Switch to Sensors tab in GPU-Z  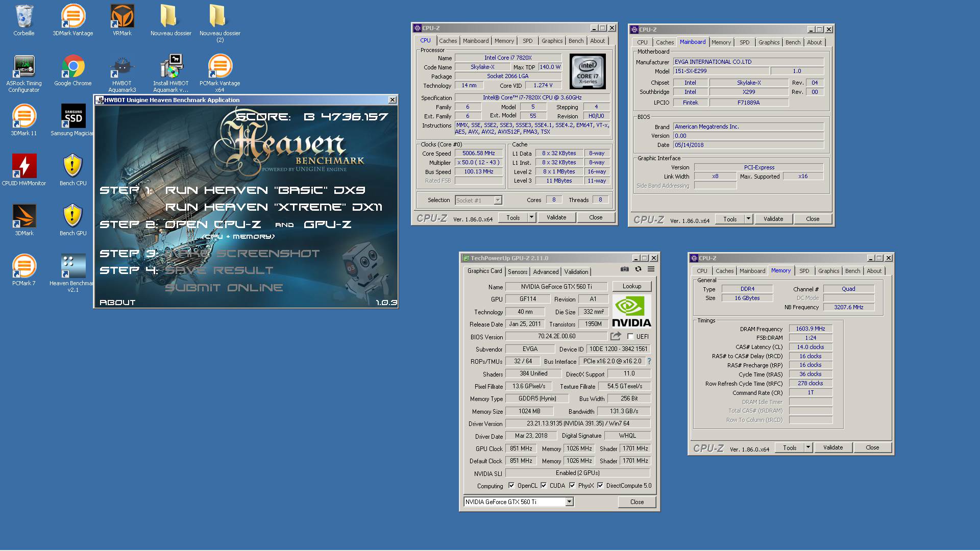point(518,272)
